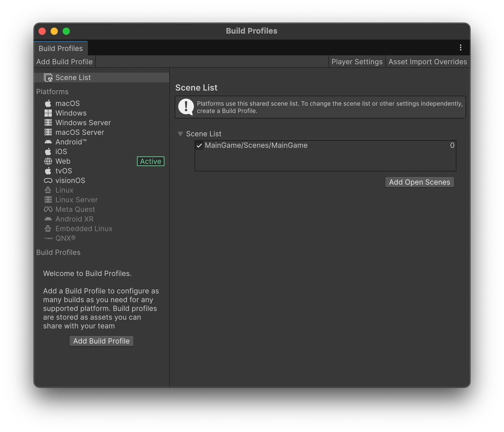This screenshot has width=504, height=432.
Task: Select Scene List in the sidebar
Action: (102, 78)
